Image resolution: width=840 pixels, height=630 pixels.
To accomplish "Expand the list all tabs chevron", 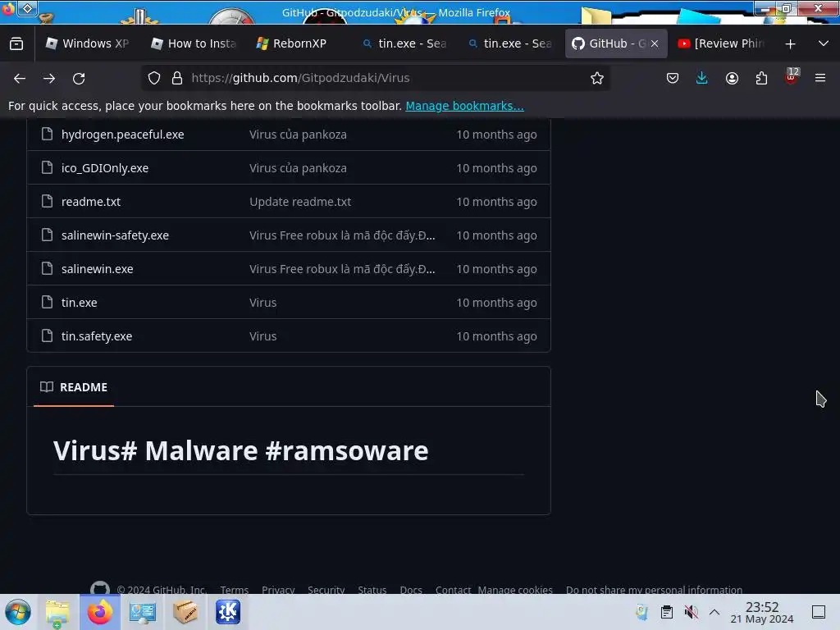I will coord(824,43).
